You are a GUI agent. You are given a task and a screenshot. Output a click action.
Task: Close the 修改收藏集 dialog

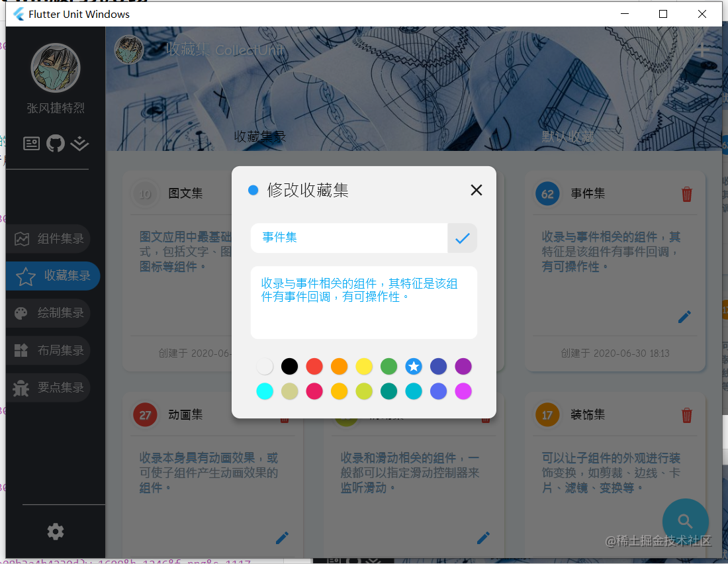pos(476,190)
